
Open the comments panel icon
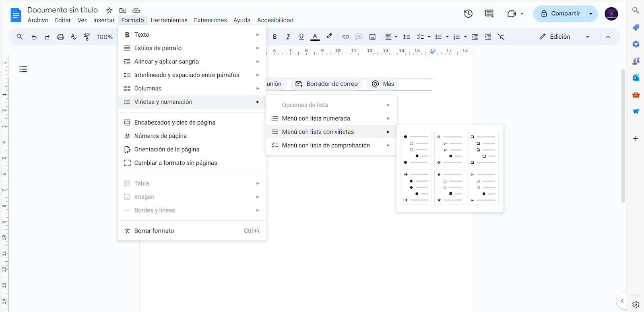click(489, 14)
